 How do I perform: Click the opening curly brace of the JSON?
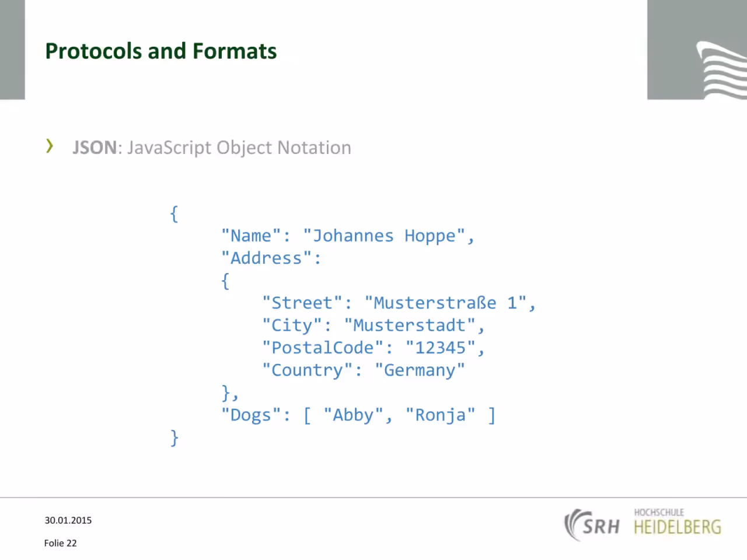pyautogui.click(x=174, y=213)
